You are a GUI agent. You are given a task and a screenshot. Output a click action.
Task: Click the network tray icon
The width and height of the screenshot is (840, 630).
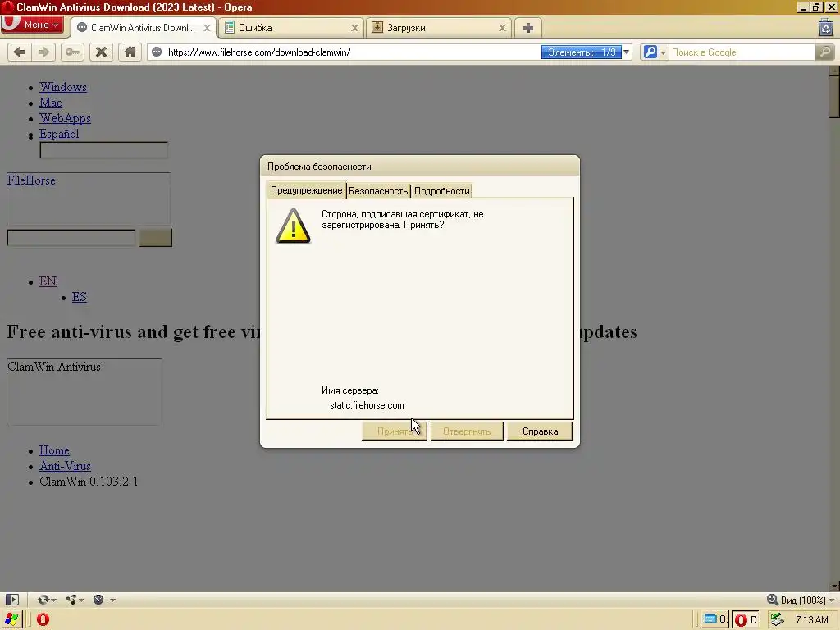click(777, 620)
